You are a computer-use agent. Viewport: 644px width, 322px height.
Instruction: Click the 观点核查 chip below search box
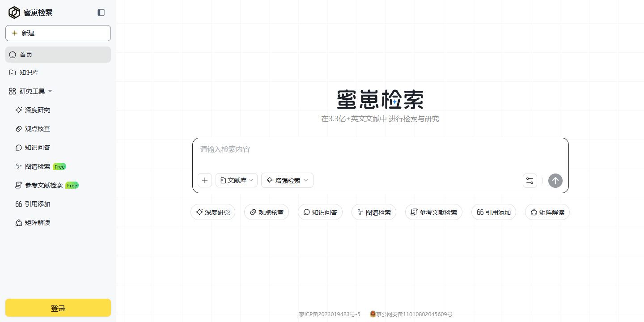(267, 212)
